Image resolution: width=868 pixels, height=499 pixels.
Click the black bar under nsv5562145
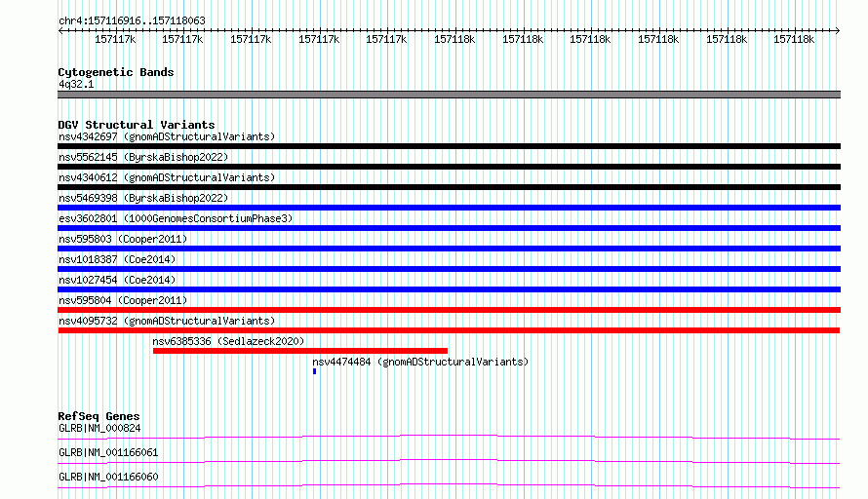tap(449, 167)
